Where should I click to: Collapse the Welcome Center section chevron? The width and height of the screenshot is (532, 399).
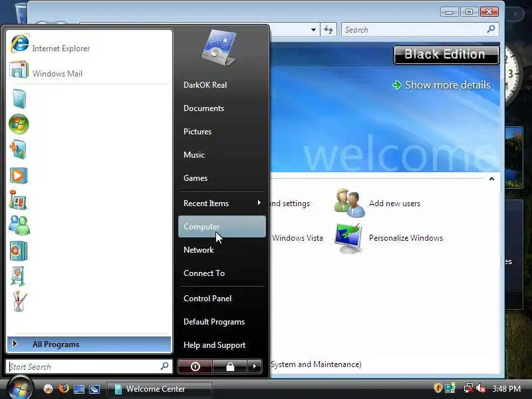[x=491, y=179]
